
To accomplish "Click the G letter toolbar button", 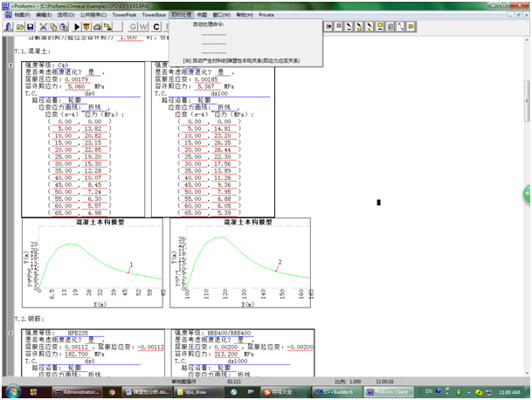I will point(134,26).
